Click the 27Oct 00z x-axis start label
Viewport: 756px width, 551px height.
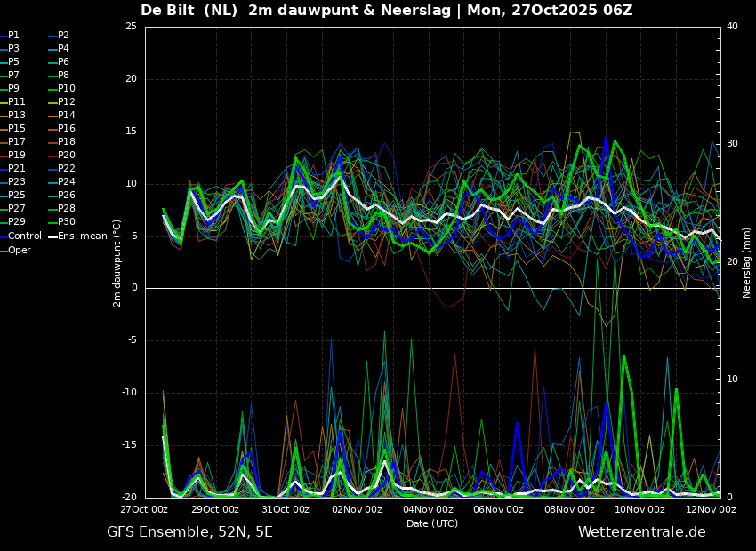[x=144, y=509]
